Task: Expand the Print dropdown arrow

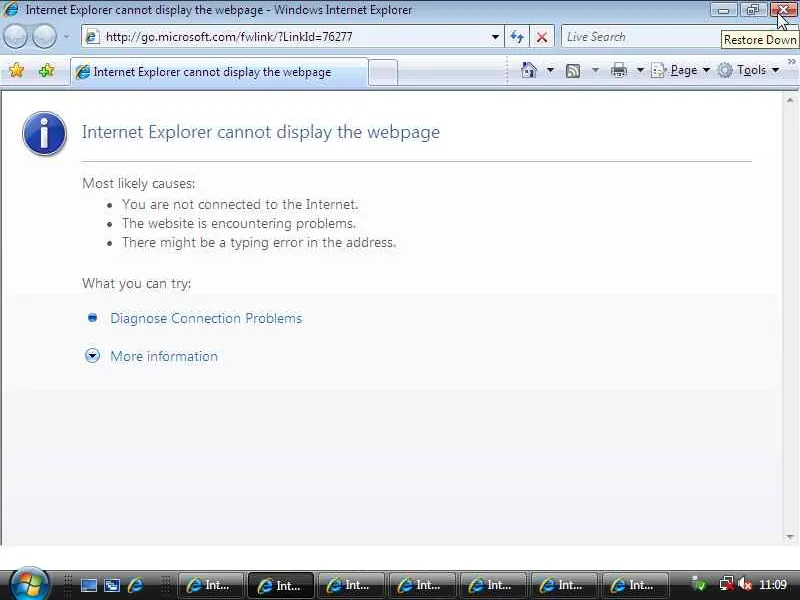Action: (640, 70)
